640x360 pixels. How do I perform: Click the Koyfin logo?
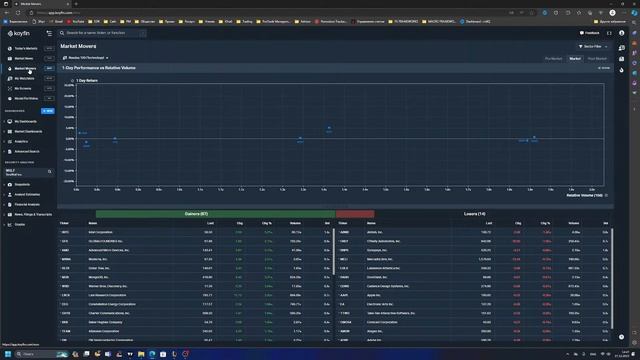(x=19, y=33)
